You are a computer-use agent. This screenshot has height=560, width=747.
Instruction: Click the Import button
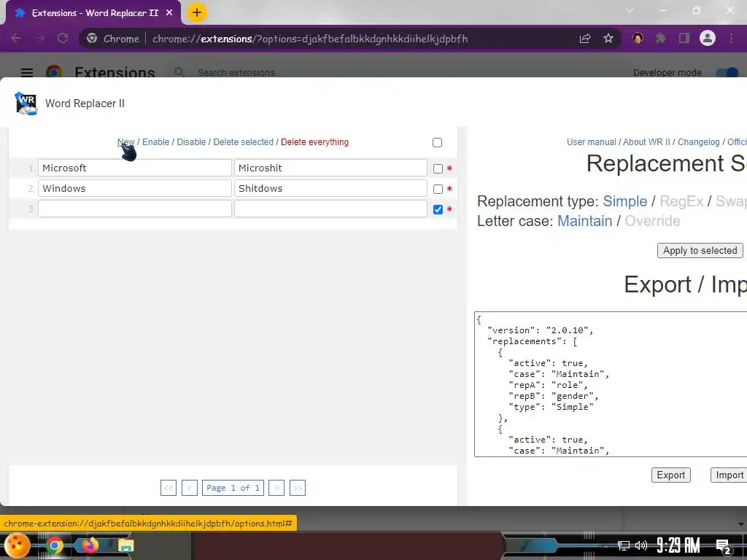(x=729, y=475)
